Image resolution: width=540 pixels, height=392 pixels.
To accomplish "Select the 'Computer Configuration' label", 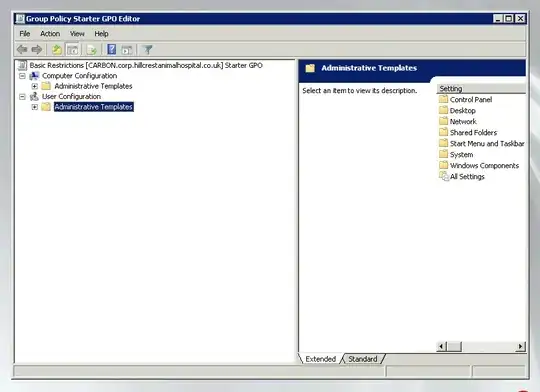I will click(x=80, y=76).
